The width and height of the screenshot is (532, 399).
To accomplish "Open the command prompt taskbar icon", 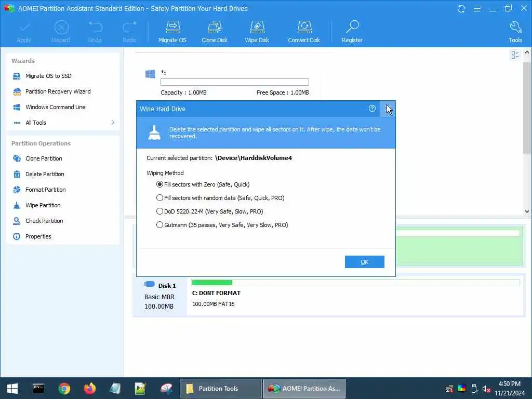I will point(38,389).
